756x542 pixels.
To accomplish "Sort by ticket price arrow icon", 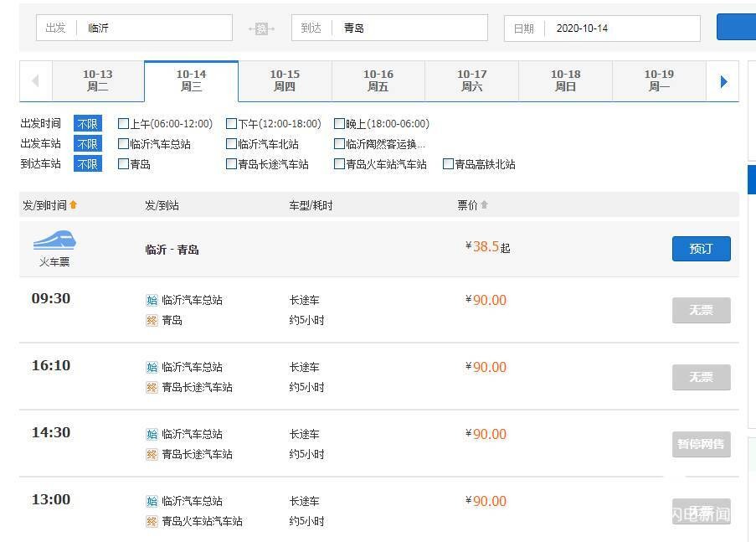I will (x=484, y=205).
